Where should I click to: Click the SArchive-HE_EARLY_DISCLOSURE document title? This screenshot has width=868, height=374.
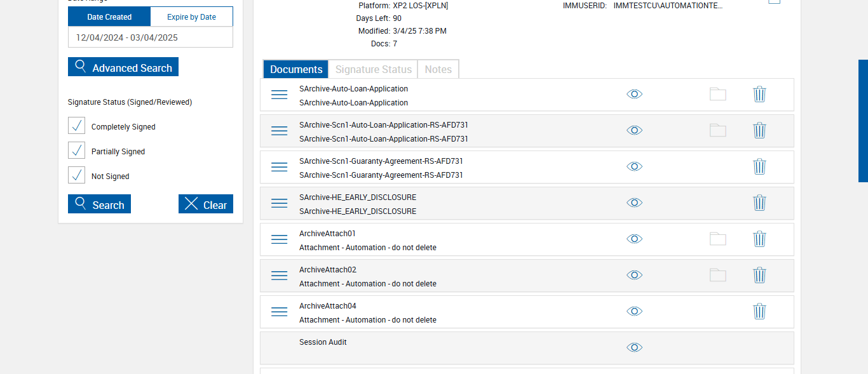[358, 197]
